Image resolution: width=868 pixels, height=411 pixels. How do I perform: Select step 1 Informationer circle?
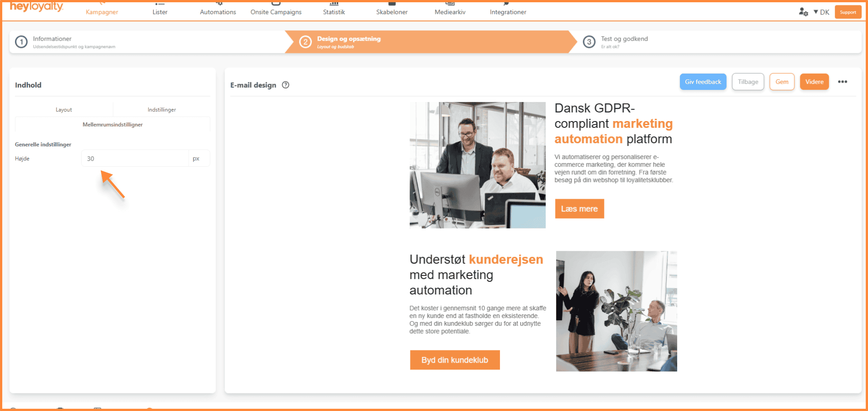click(x=21, y=42)
